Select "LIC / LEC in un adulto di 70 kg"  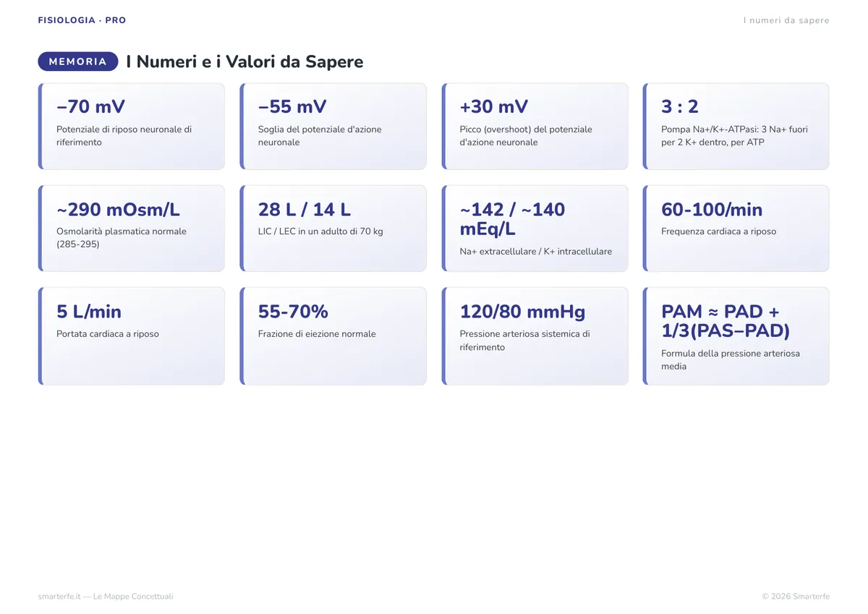coord(320,231)
